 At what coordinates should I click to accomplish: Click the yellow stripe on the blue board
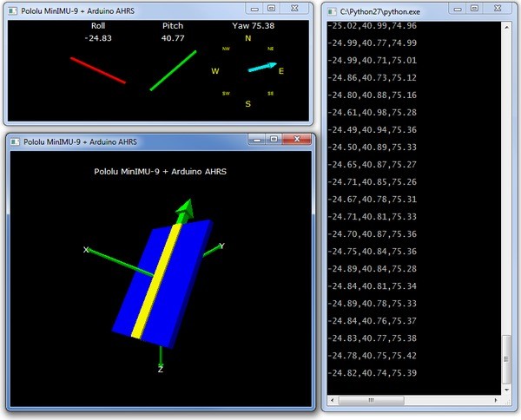(156, 281)
